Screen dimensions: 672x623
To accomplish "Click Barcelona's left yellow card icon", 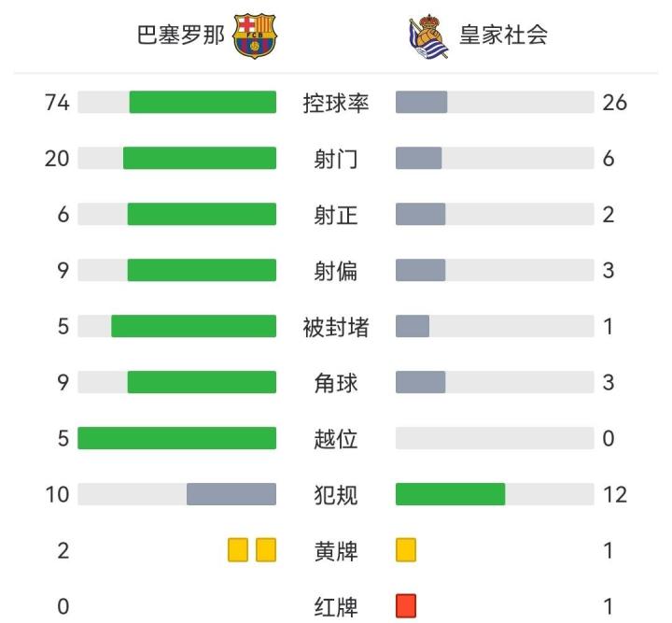I will click(238, 550).
